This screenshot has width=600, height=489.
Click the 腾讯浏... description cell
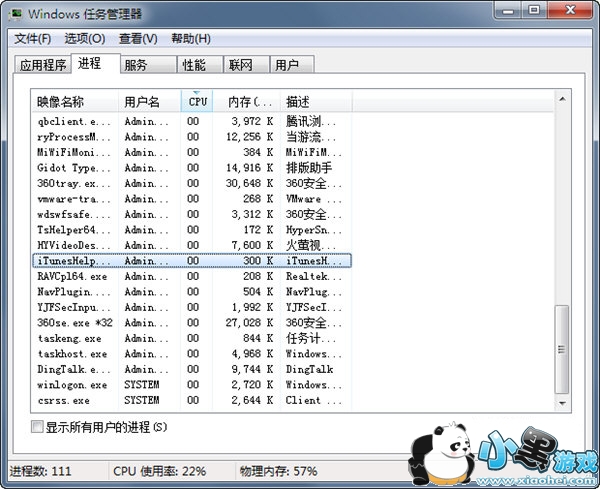coord(311,122)
